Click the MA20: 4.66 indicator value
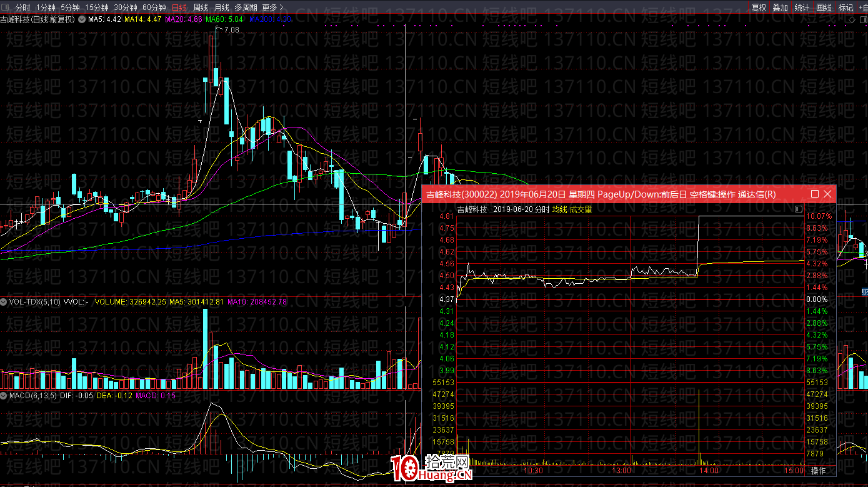This screenshot has height=487, width=868. pyautogui.click(x=184, y=19)
